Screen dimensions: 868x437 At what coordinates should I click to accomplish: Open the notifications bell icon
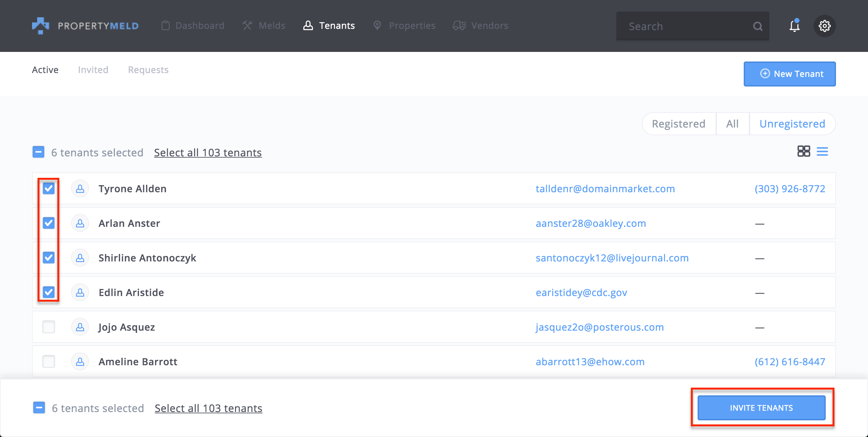794,26
